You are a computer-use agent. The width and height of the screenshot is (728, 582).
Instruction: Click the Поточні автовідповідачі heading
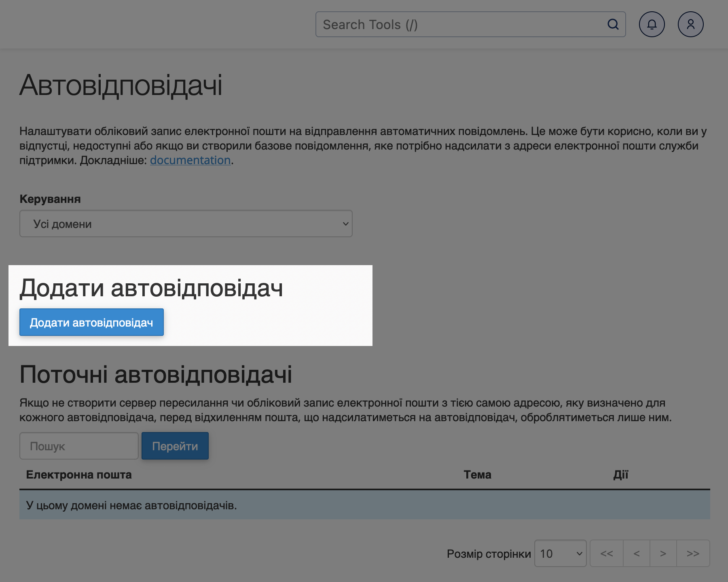[x=156, y=374]
